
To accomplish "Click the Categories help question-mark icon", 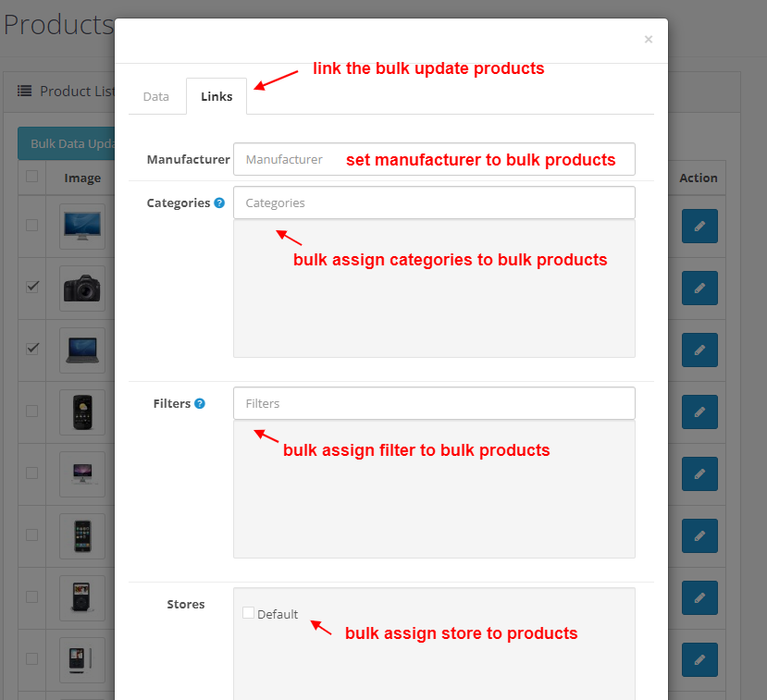I will pos(219,203).
